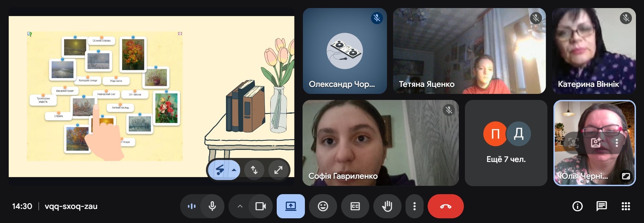The height and width of the screenshot is (223, 644).
Task: Mute the microphone
Action: pos(212,206)
